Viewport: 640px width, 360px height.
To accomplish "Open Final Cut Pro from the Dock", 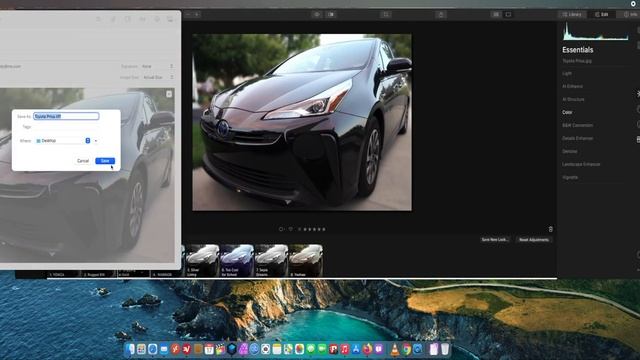I will 220,349.
